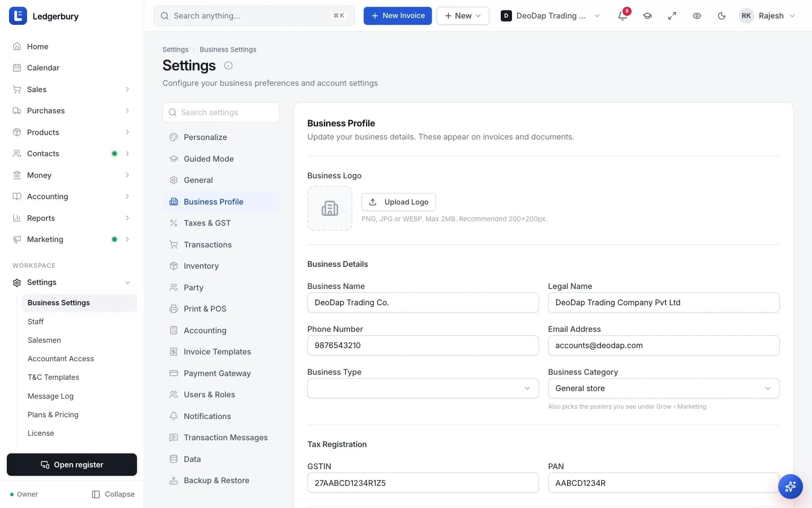
Task: Open the notifications bell
Action: pyautogui.click(x=623, y=16)
